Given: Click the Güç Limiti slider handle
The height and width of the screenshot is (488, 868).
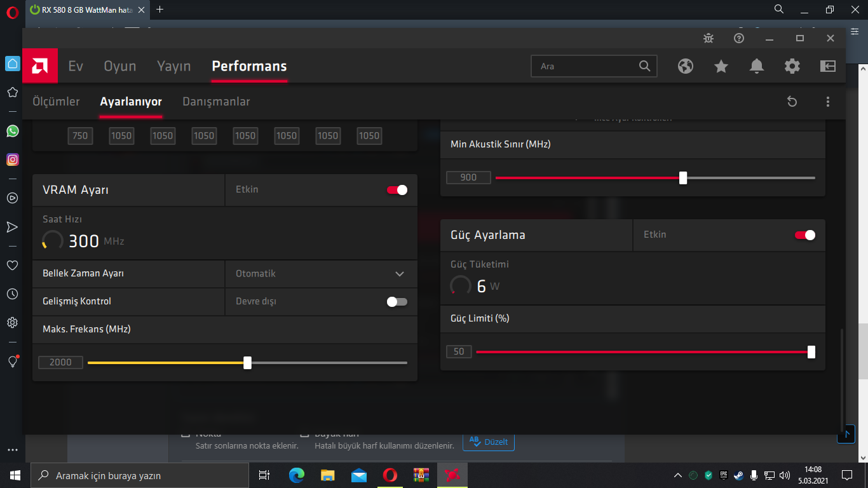Looking at the screenshot, I should pos(811,352).
